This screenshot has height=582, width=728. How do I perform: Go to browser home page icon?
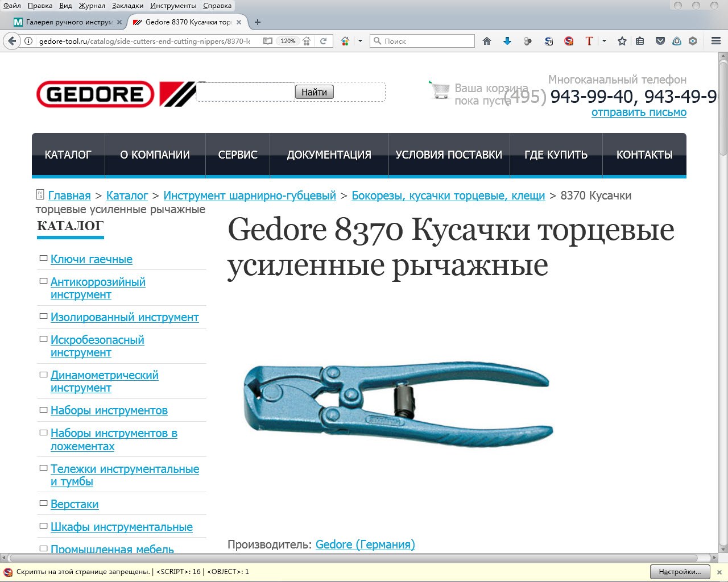(x=487, y=41)
